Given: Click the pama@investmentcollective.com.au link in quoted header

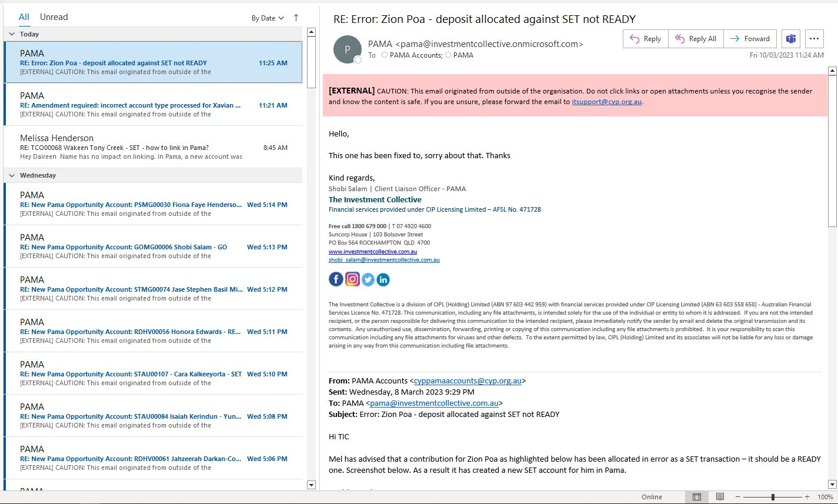Looking at the screenshot, I should 435,403.
